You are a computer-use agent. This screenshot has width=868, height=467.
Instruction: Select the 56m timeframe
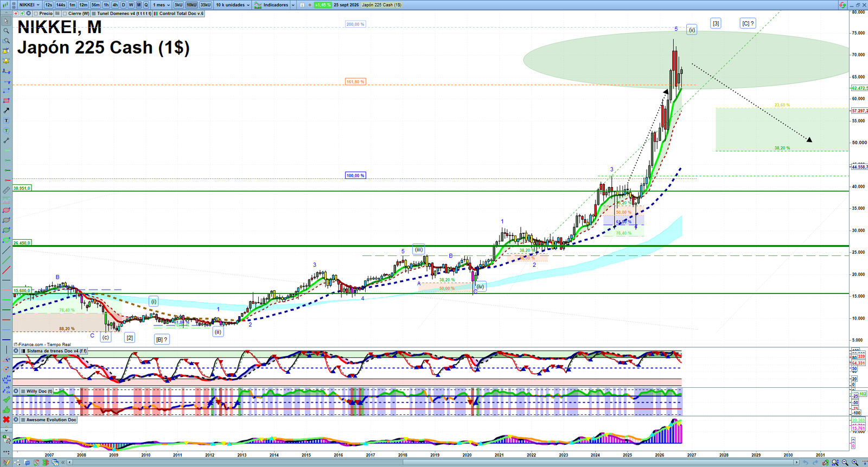[95, 5]
